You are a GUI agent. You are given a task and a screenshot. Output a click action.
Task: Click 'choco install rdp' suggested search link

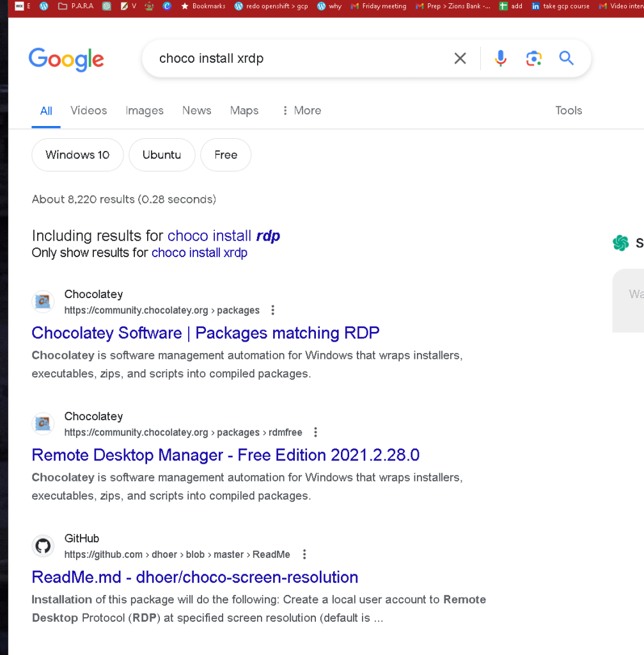click(x=223, y=236)
